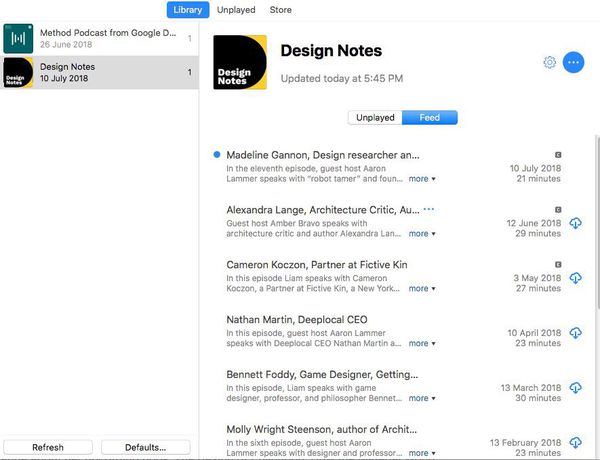Open episode Alexandra Lange, Architecture Critic
Viewport: 600px width, 460px height.
coord(323,210)
